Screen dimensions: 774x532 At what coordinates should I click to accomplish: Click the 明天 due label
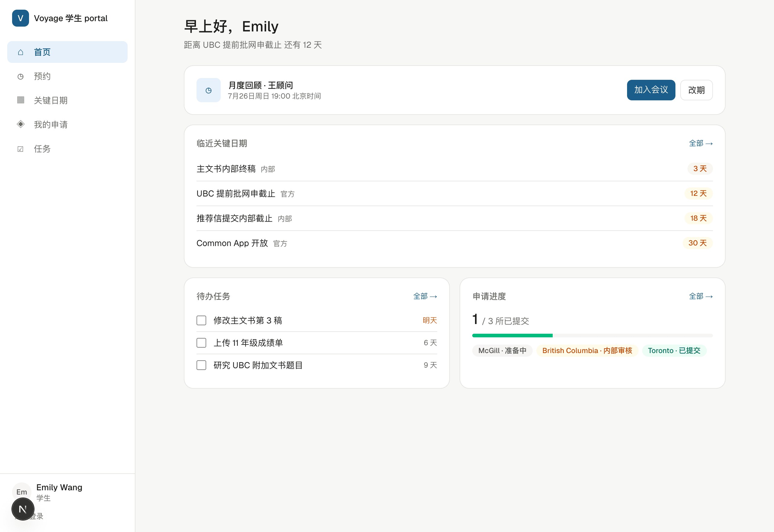click(429, 320)
